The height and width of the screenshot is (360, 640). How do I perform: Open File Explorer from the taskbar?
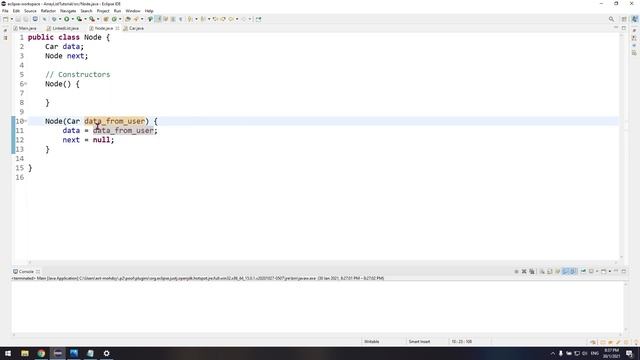(x=25, y=353)
